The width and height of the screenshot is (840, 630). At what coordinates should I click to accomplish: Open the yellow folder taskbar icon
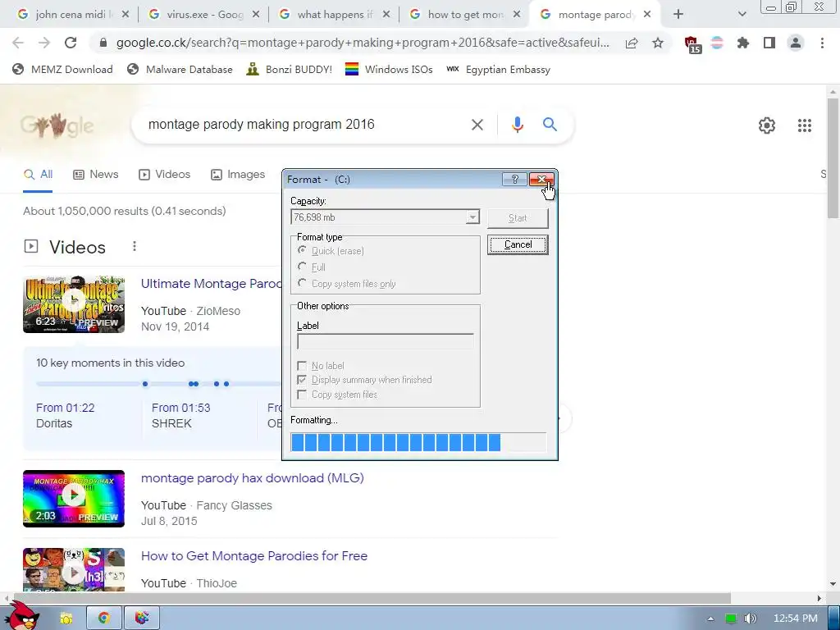tap(66, 619)
